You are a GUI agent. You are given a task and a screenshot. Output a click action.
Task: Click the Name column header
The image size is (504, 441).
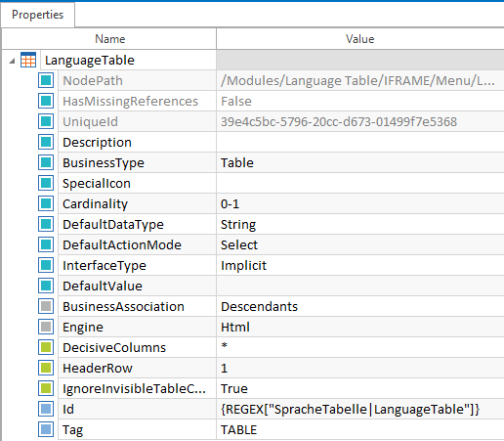(109, 39)
